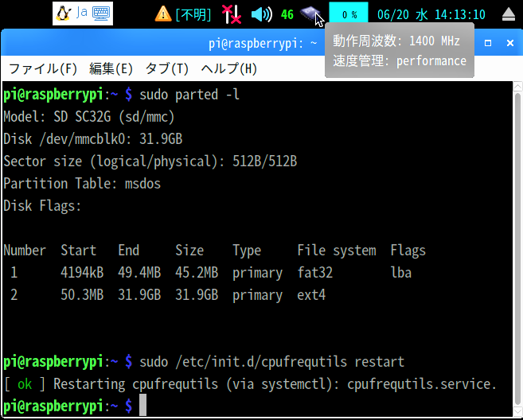Click the 速度管理: performance tooltip line
Viewport: 523px width, 420px height.
pyautogui.click(x=400, y=61)
